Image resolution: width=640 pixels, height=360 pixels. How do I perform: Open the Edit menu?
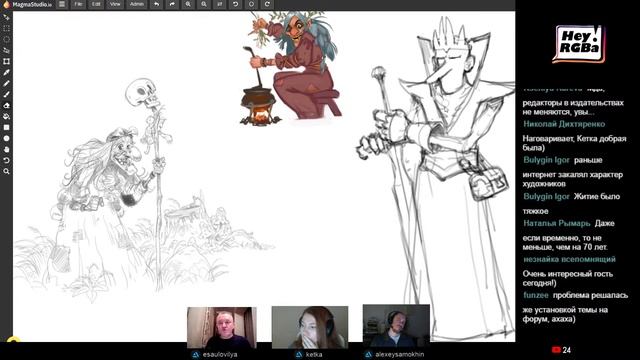(x=96, y=4)
